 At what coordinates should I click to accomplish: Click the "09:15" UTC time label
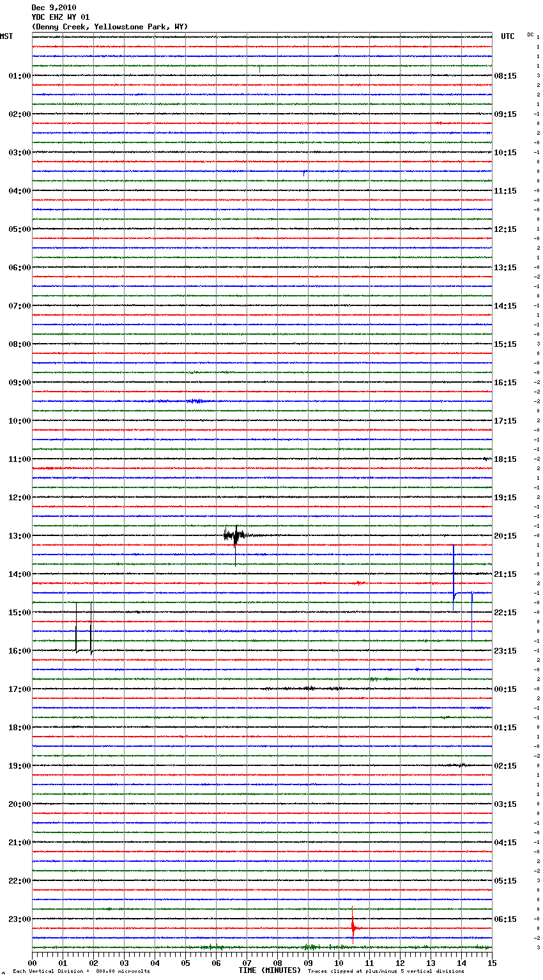point(505,114)
